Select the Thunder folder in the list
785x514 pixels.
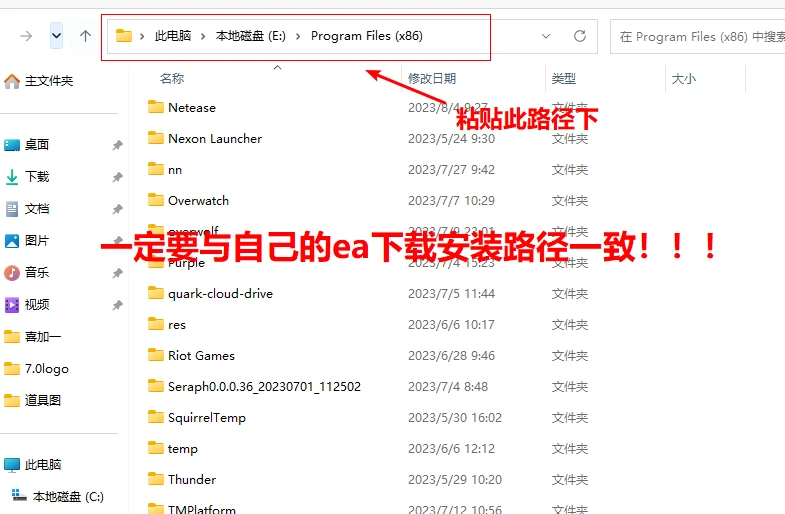(191, 479)
